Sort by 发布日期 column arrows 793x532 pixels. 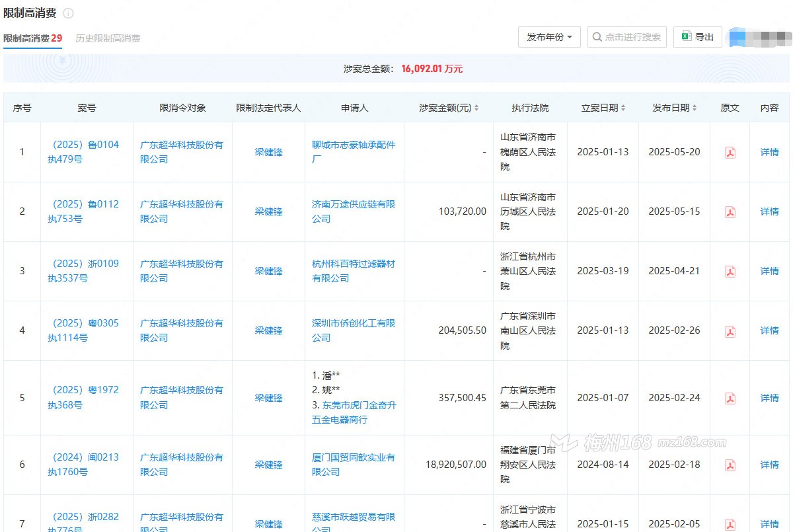695,108
